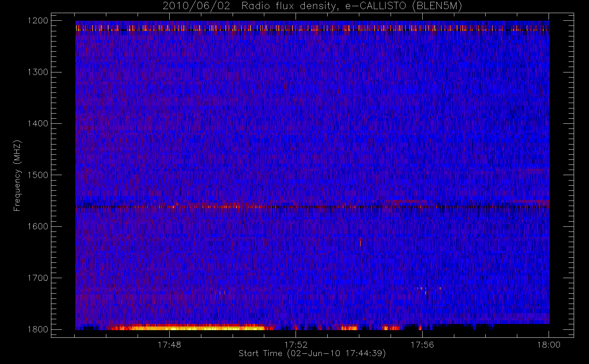Click the 1200 frequency tick label
This screenshot has height=364, width=589.
pyautogui.click(x=38, y=21)
